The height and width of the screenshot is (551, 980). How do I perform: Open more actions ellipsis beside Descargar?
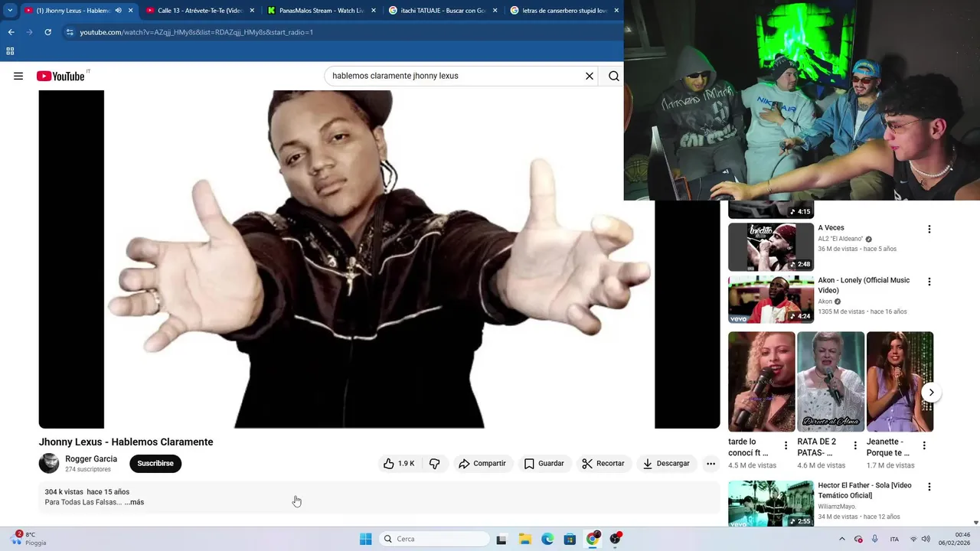710,463
